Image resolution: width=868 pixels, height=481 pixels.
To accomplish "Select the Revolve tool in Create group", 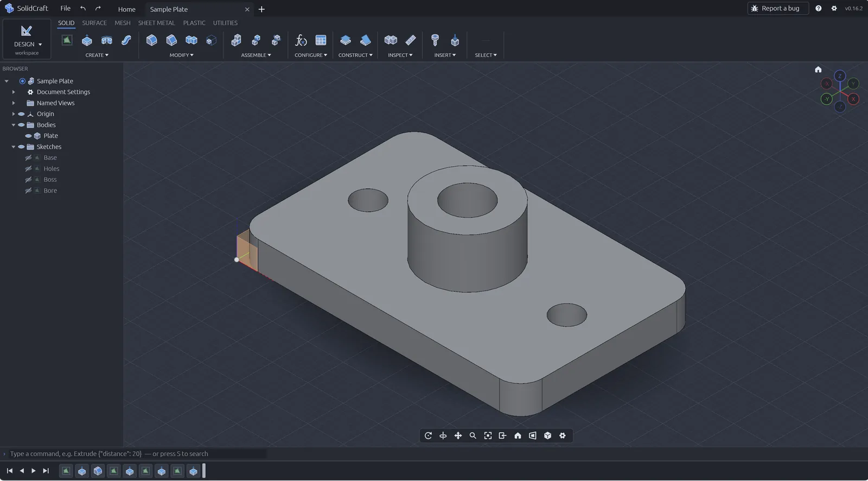I will click(x=107, y=40).
